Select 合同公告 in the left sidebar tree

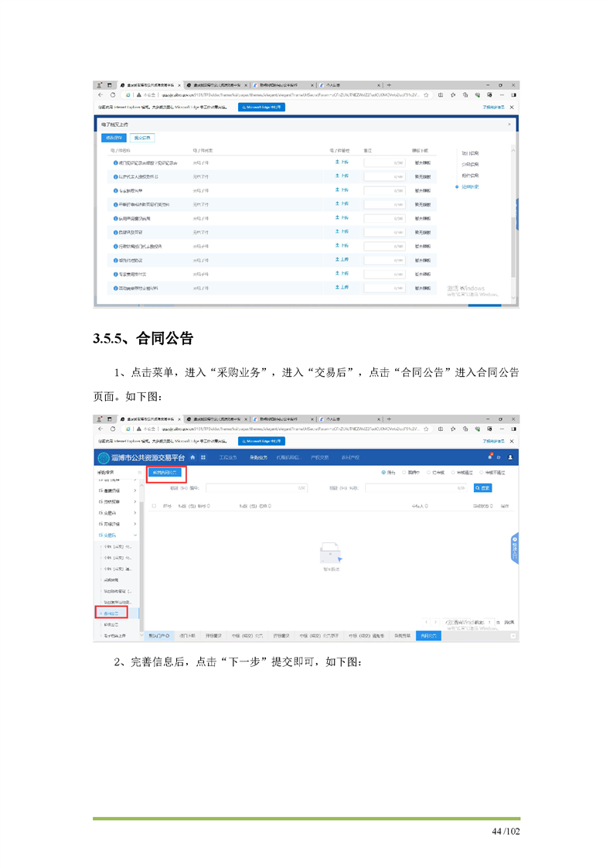[x=111, y=612]
